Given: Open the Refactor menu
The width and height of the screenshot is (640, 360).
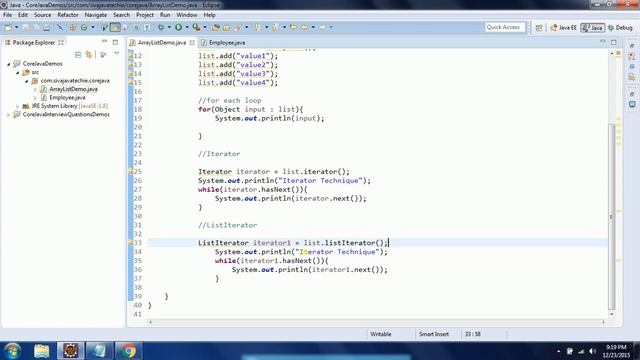Looking at the screenshot, I should pyautogui.click(x=68, y=15).
